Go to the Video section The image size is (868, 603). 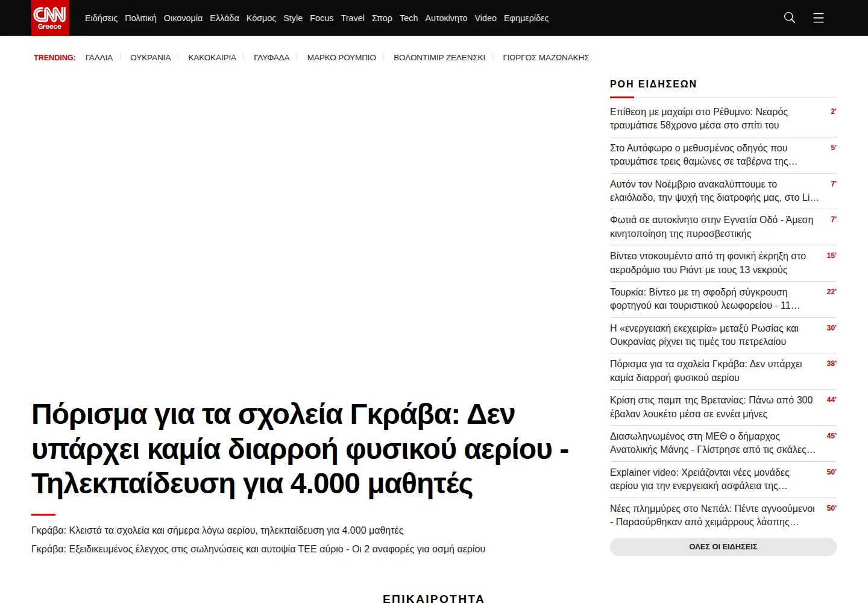[485, 18]
